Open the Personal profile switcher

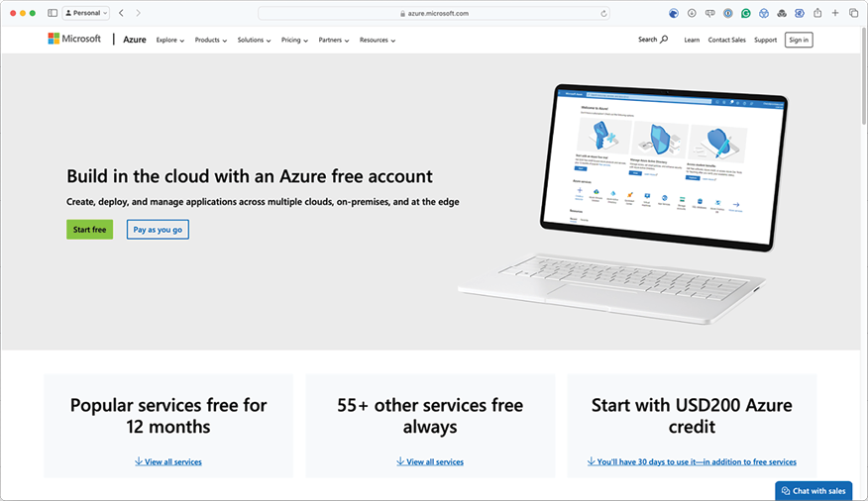(x=86, y=13)
